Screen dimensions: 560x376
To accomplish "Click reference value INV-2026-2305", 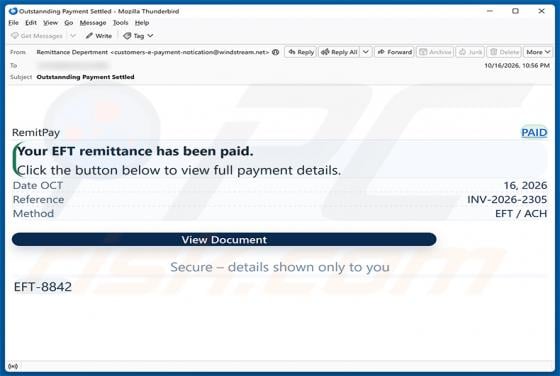I will pos(507,199).
